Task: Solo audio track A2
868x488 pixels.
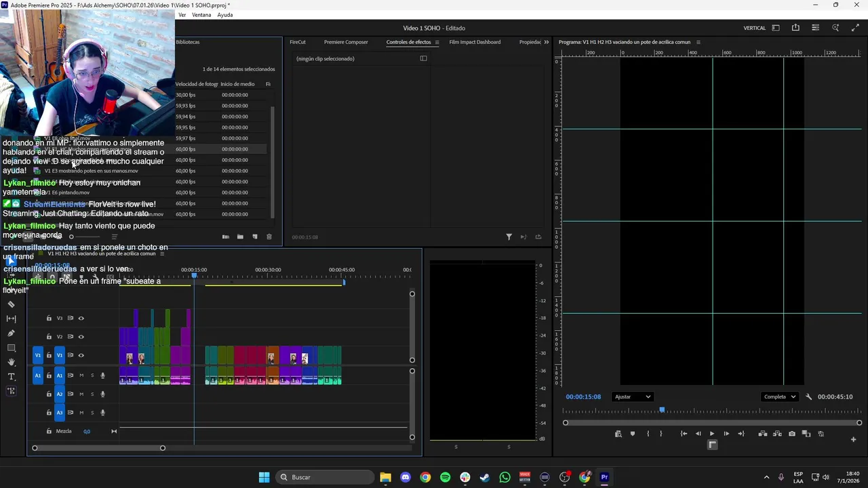Action: [x=92, y=394]
